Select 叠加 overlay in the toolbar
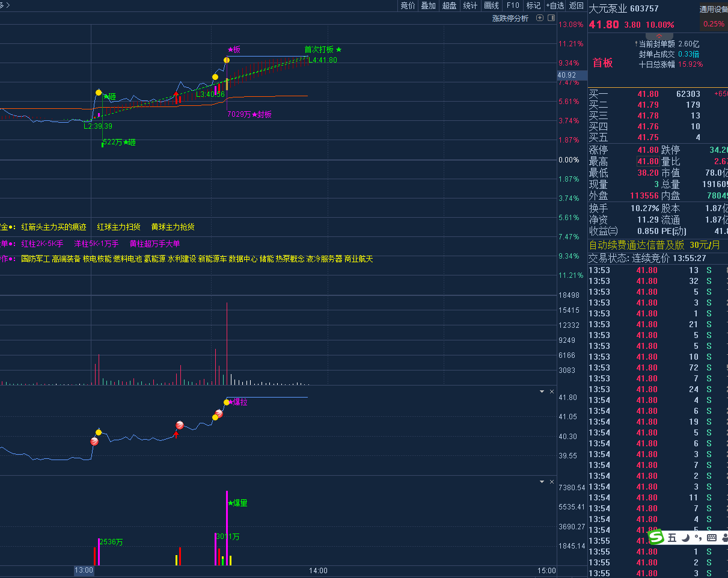This screenshot has width=728, height=578. tap(428, 6)
